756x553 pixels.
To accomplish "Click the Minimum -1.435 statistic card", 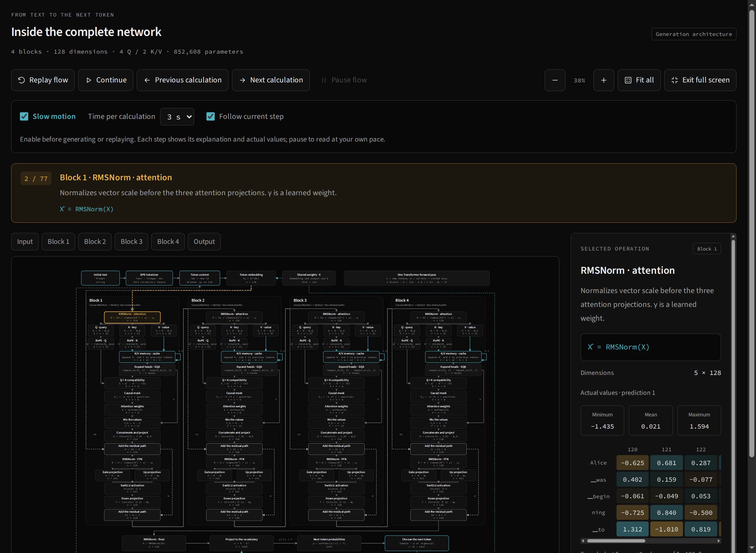I will [602, 421].
